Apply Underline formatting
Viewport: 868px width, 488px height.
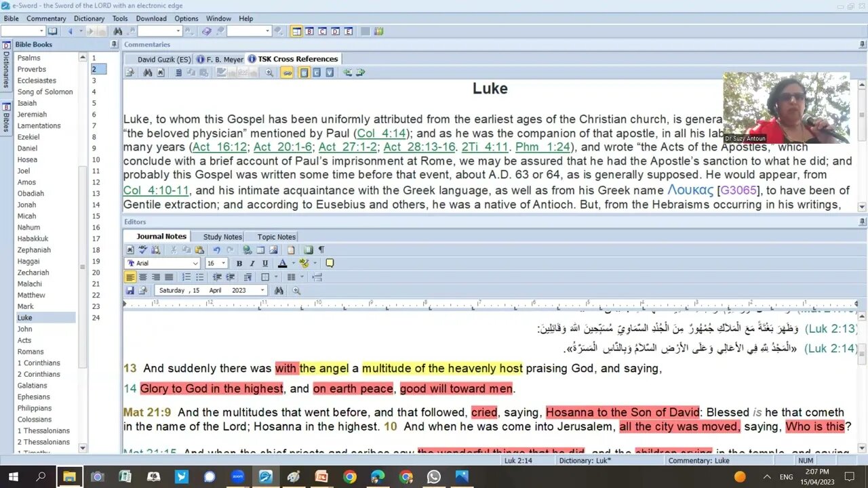[x=265, y=264]
